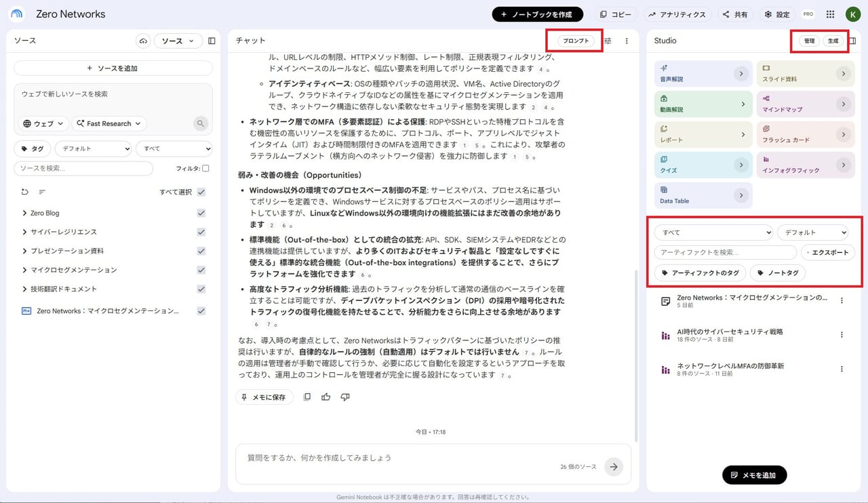Uncheck the マイクロセグメンテーション folder checkbox
The width and height of the screenshot is (868, 503).
[x=201, y=270]
